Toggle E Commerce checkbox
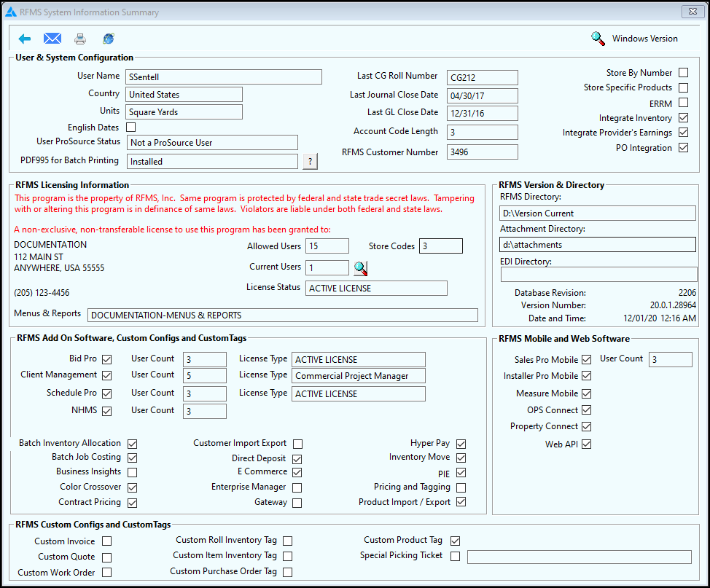710x588 pixels. pyautogui.click(x=297, y=472)
